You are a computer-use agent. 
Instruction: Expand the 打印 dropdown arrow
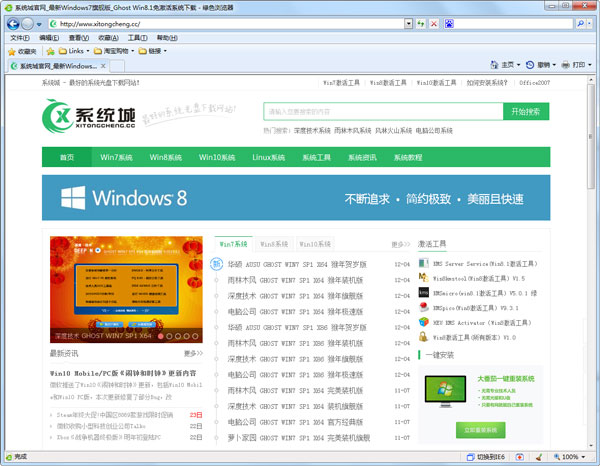tap(590, 65)
